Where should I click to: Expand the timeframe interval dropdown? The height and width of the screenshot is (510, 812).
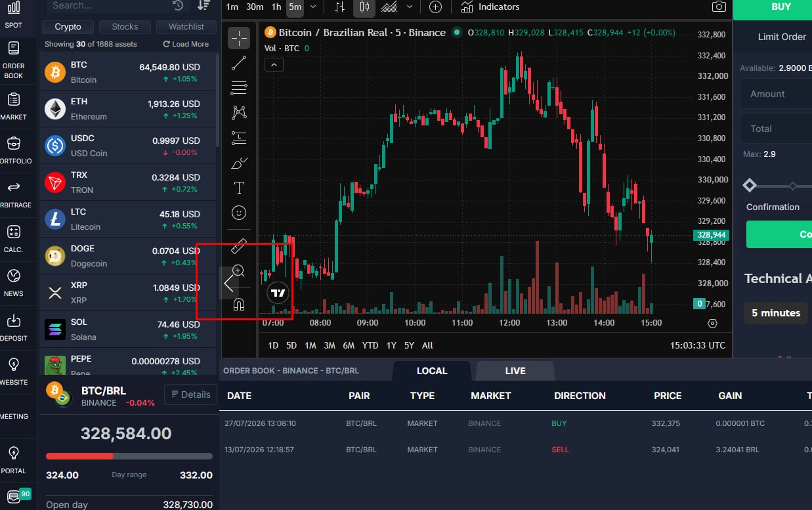pyautogui.click(x=313, y=7)
